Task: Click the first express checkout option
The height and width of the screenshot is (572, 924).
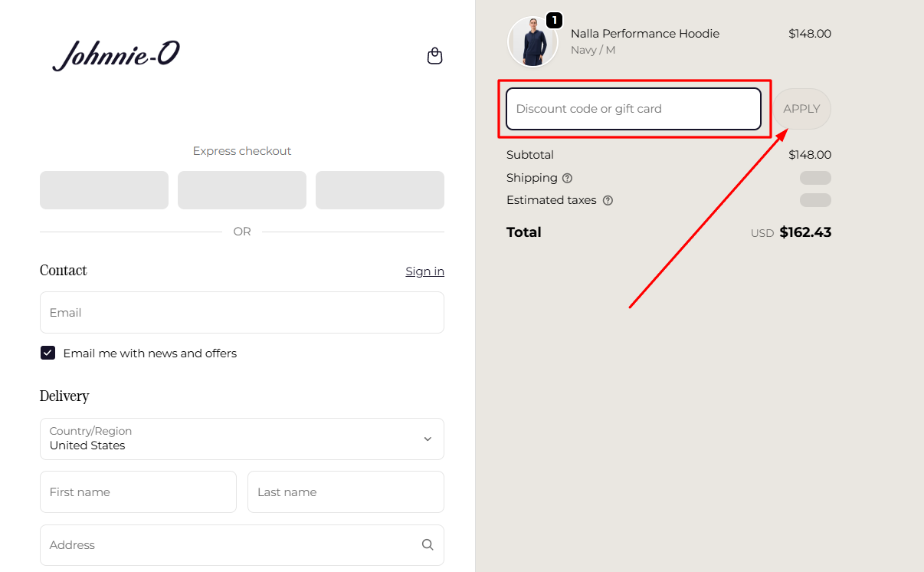Action: [103, 190]
